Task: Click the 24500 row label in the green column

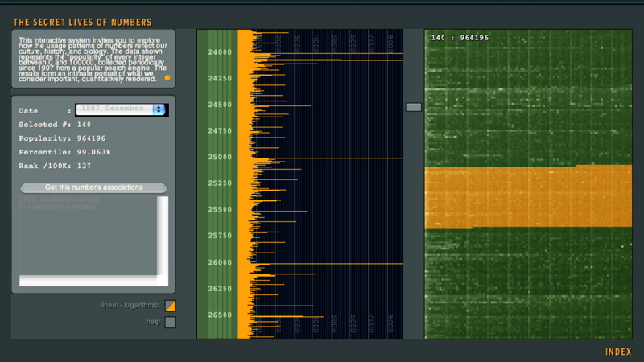Action: pos(220,105)
